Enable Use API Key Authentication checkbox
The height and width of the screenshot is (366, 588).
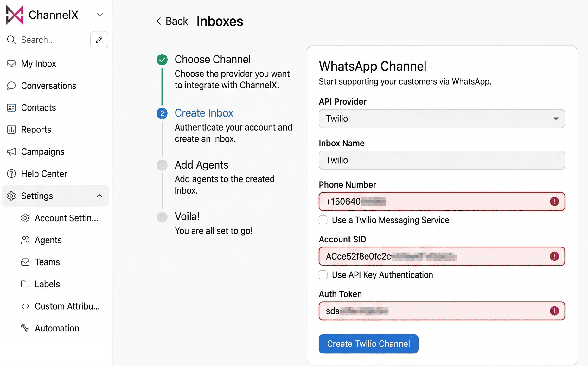tap(323, 275)
